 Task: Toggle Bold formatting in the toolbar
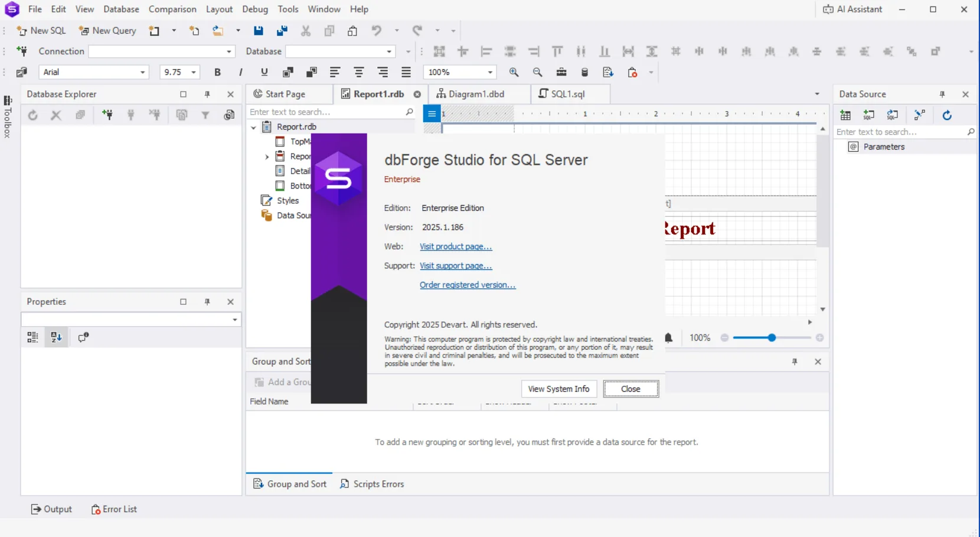[x=217, y=72]
